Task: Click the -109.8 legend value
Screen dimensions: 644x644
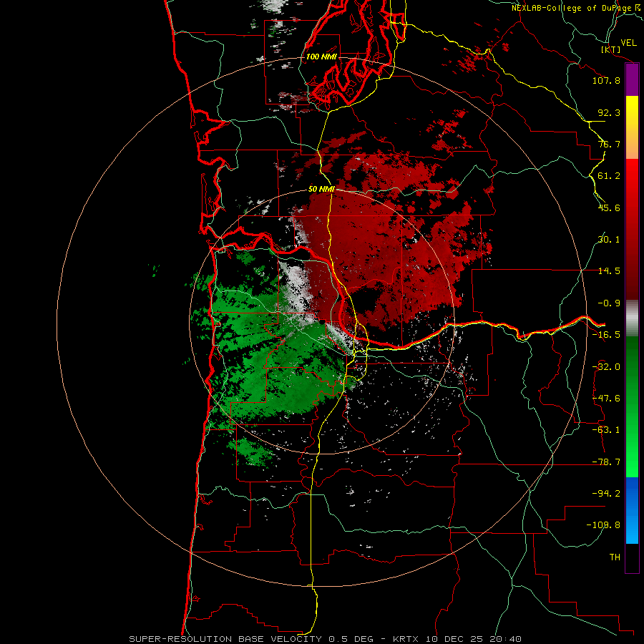Action: pos(603,525)
